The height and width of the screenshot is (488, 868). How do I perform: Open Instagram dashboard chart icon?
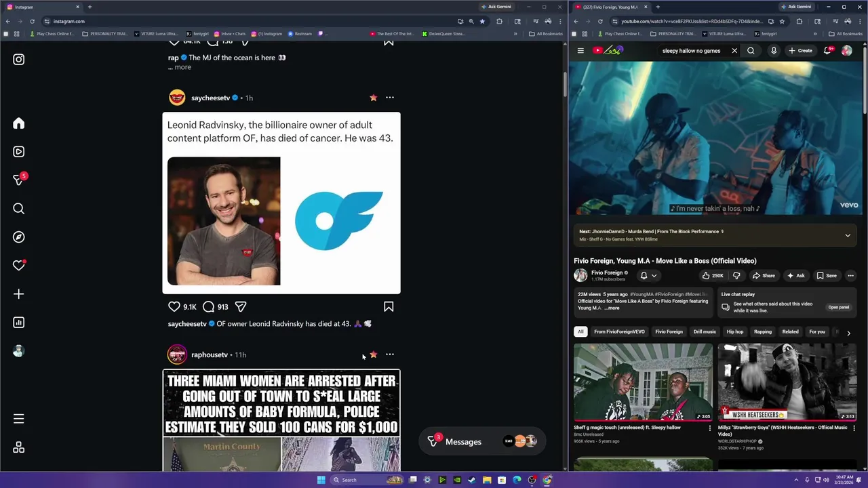(x=19, y=323)
